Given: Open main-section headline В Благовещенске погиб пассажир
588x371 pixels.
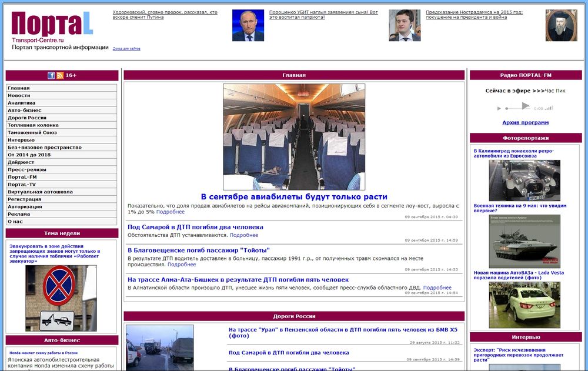Looking at the screenshot, I should pyautogui.click(x=199, y=250).
